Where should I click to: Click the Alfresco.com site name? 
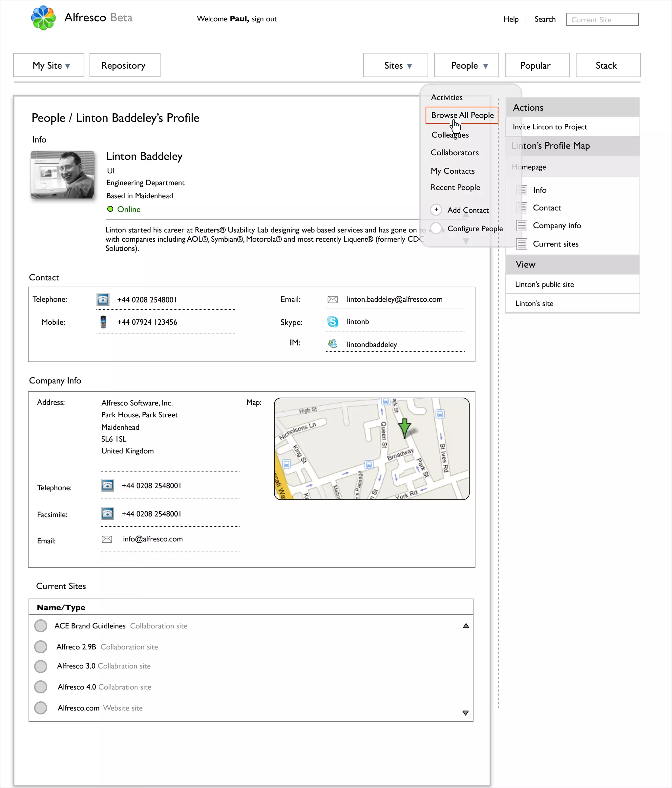(79, 708)
